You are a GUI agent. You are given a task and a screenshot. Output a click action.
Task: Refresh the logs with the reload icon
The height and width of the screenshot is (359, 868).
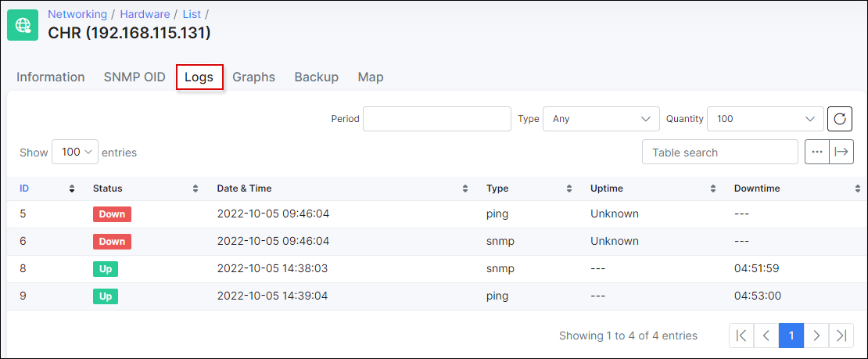(840, 119)
